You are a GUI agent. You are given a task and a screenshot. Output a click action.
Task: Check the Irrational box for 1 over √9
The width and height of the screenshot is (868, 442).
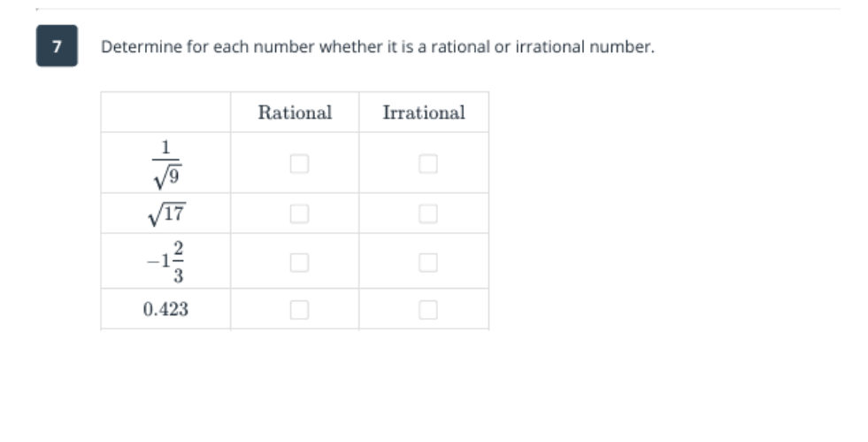[x=428, y=164]
